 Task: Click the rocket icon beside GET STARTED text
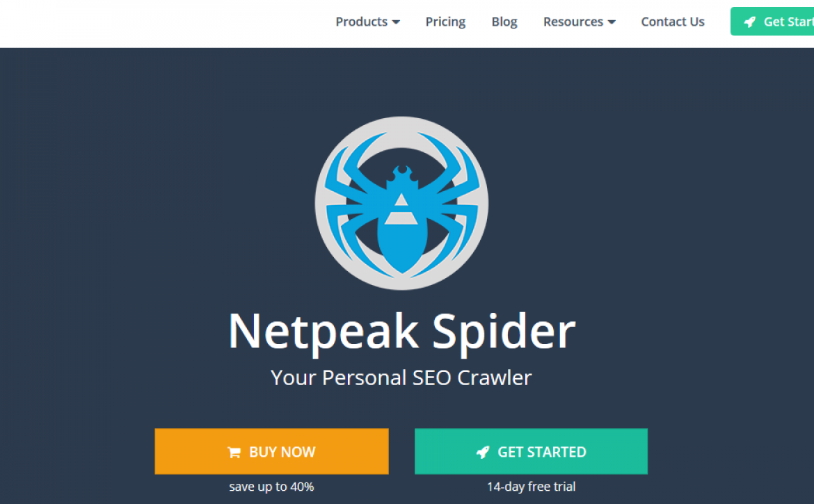point(482,452)
